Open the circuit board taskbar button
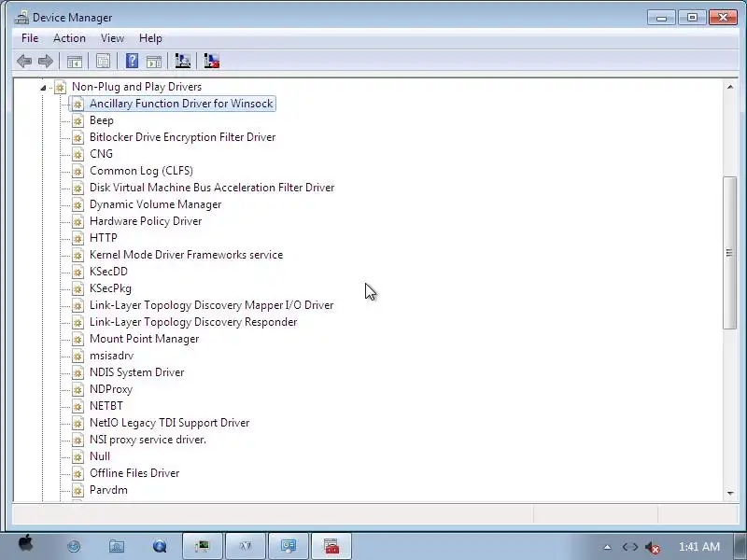The width and height of the screenshot is (747, 560). click(203, 546)
